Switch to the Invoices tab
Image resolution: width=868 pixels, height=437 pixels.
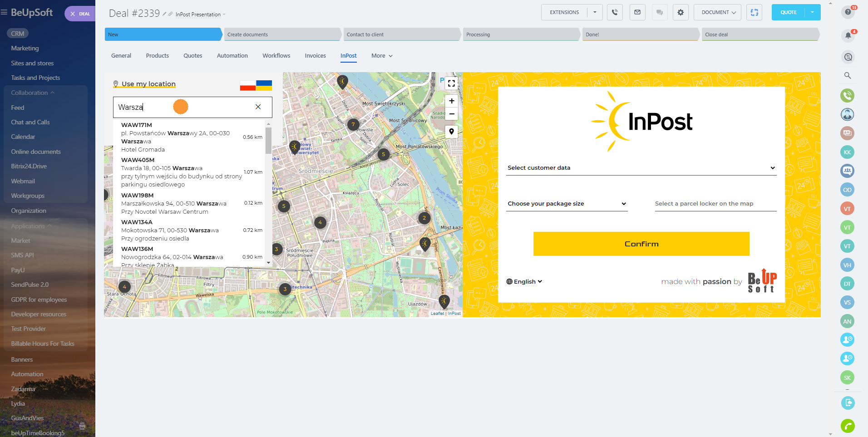[315, 56]
